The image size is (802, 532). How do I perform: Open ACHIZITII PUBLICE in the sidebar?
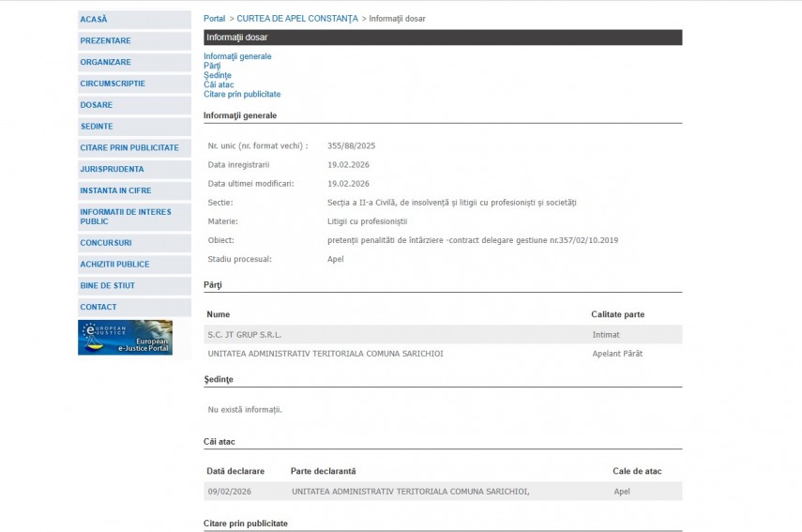(x=114, y=265)
